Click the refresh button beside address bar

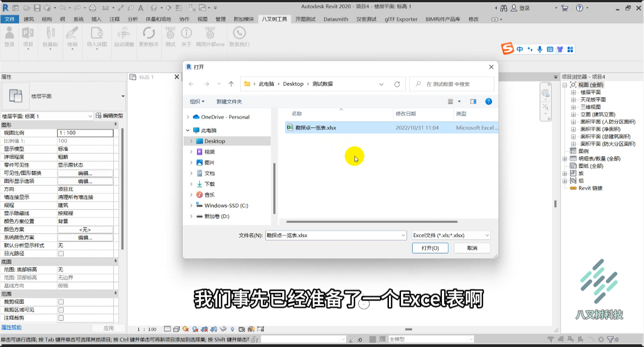click(x=397, y=84)
